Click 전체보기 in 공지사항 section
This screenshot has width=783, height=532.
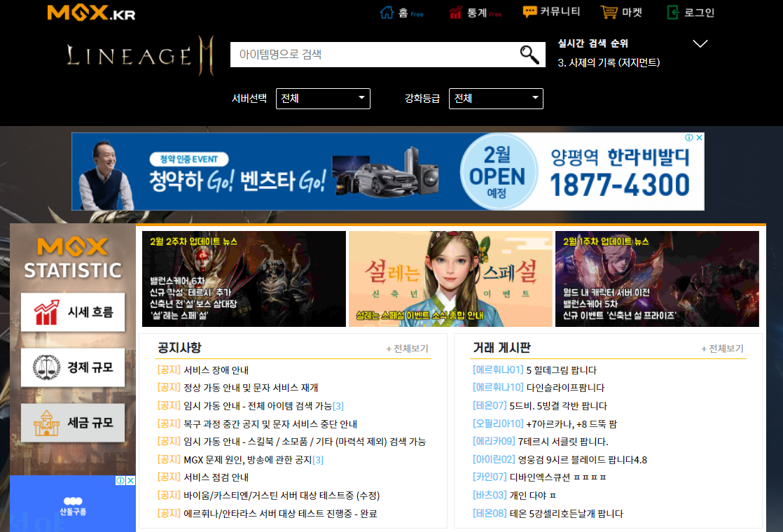[x=407, y=349]
